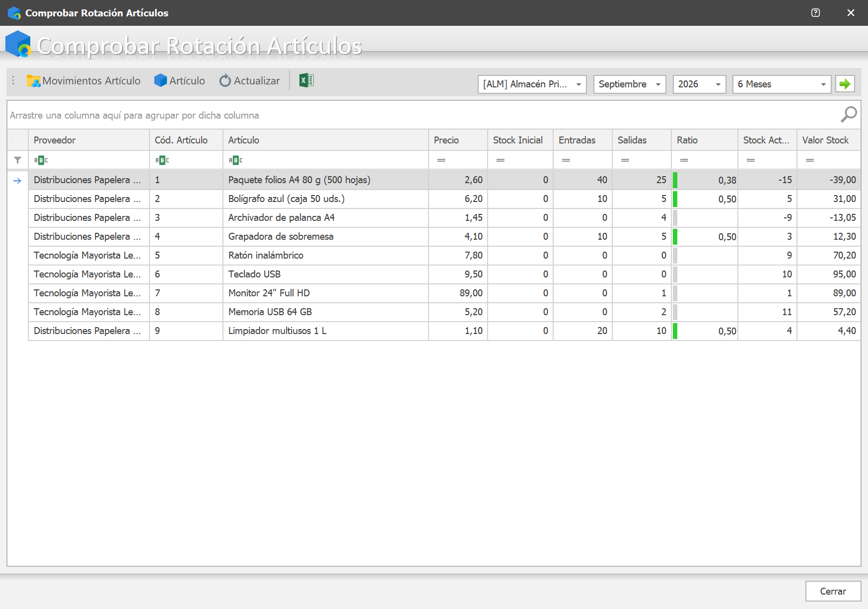Open the Ratio filter equals operator

(684, 160)
